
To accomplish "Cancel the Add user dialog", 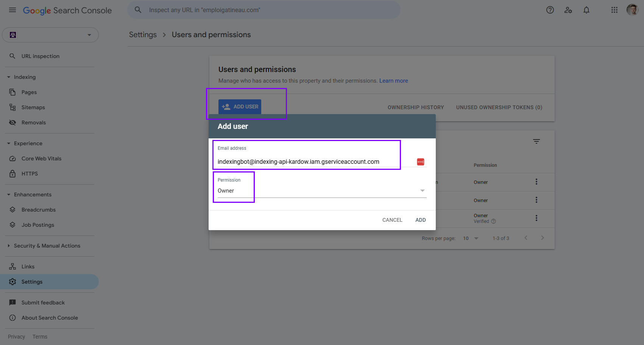I will [392, 220].
